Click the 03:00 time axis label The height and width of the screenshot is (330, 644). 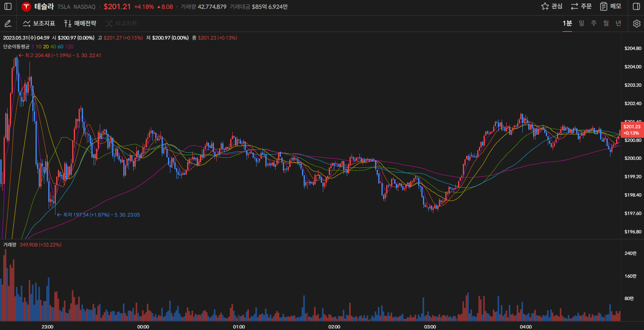coord(430,327)
